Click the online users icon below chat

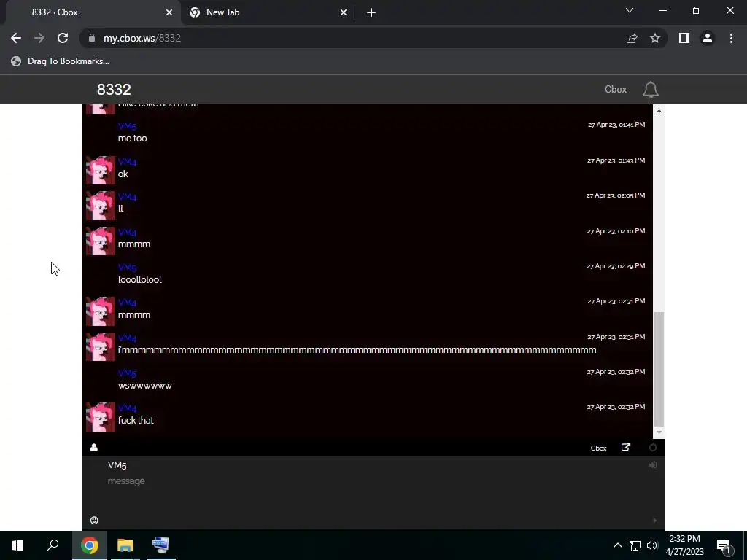(x=94, y=448)
